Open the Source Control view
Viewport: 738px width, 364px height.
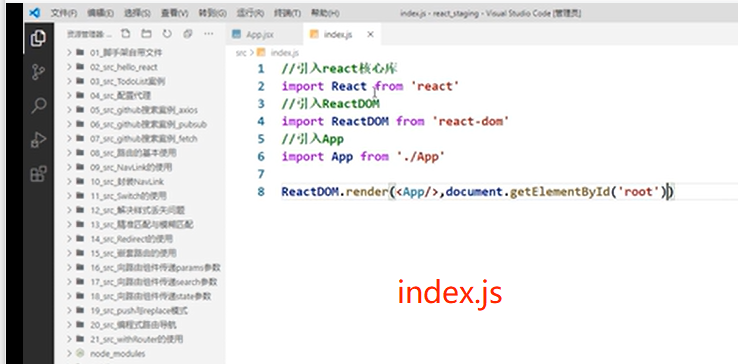click(38, 72)
